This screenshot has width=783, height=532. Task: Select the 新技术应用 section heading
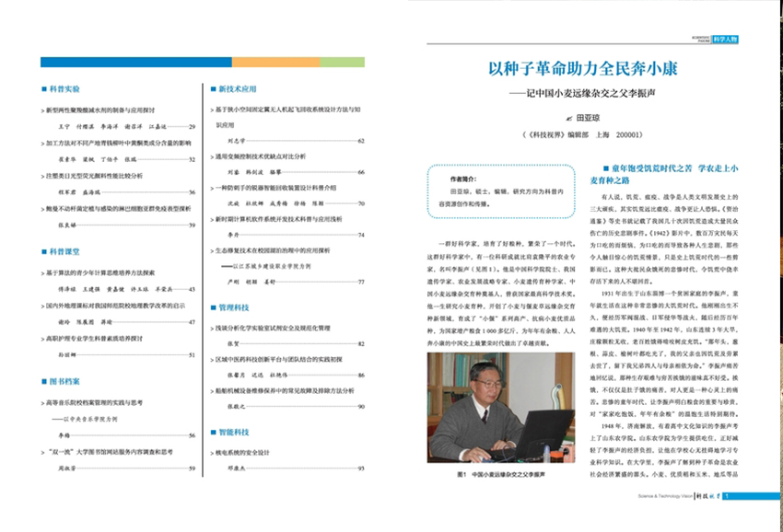pyautogui.click(x=236, y=89)
